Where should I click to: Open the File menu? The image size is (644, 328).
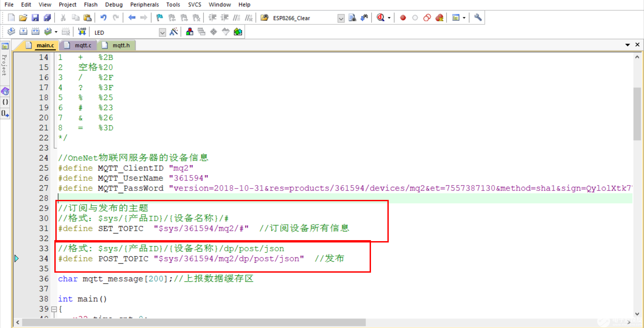9,5
